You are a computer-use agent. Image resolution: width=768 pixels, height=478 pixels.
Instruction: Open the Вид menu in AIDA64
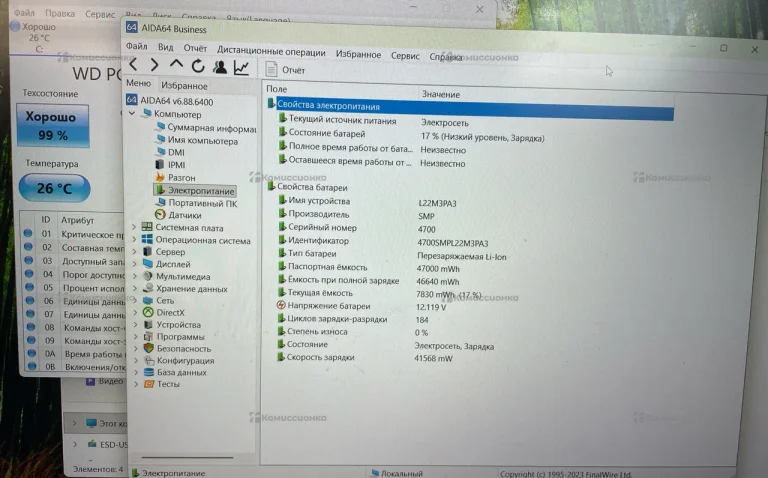tap(166, 47)
